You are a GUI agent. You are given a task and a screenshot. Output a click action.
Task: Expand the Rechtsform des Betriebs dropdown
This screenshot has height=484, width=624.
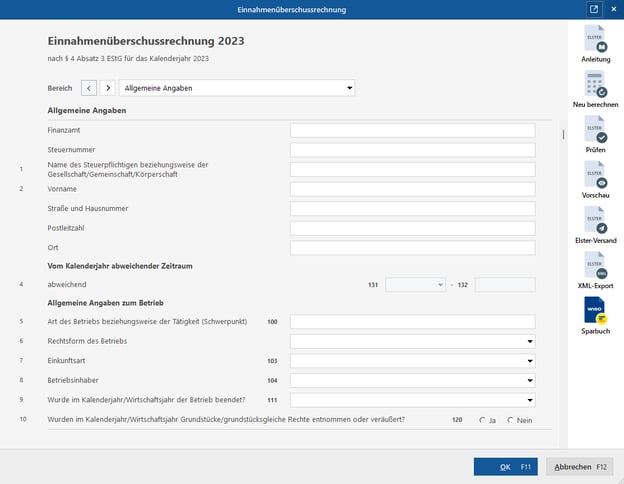412,341
